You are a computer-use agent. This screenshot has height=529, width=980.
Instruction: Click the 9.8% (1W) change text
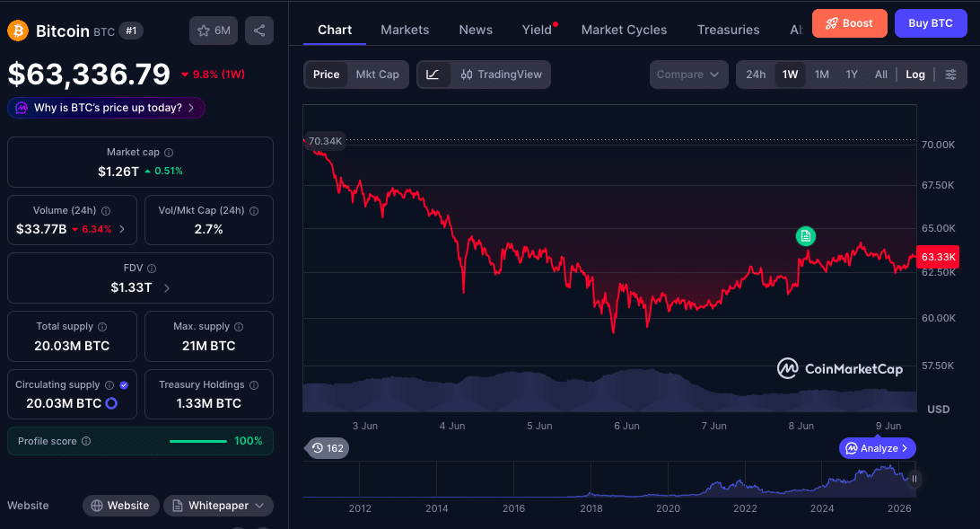click(218, 75)
